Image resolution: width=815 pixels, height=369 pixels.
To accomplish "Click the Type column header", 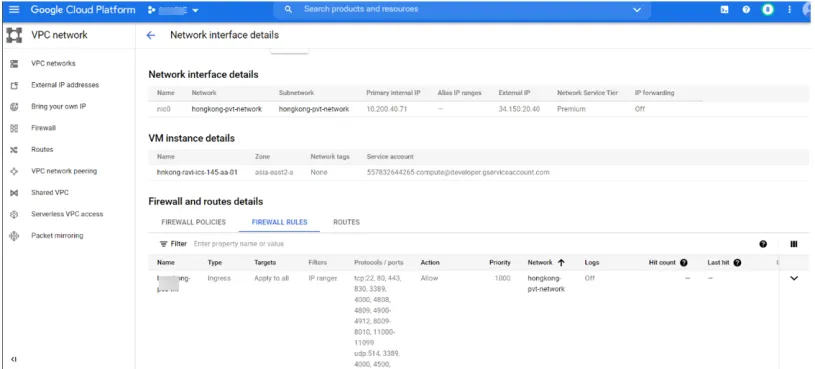I will point(215,262).
